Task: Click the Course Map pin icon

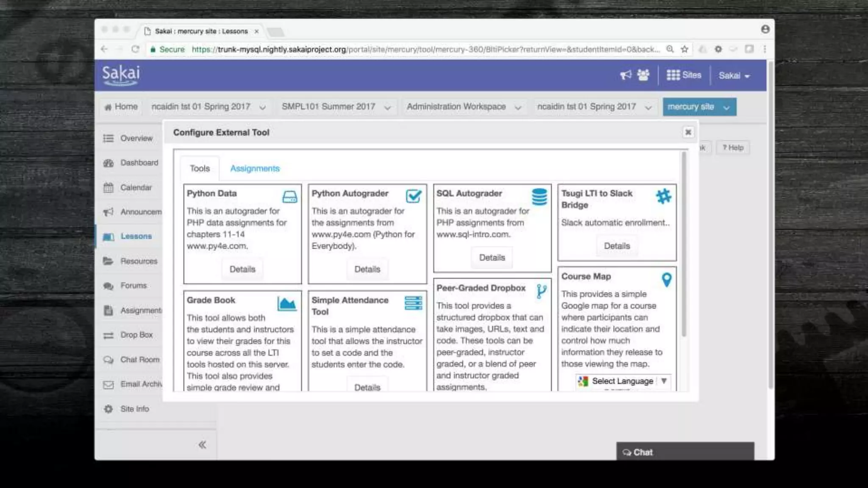Action: (x=666, y=280)
